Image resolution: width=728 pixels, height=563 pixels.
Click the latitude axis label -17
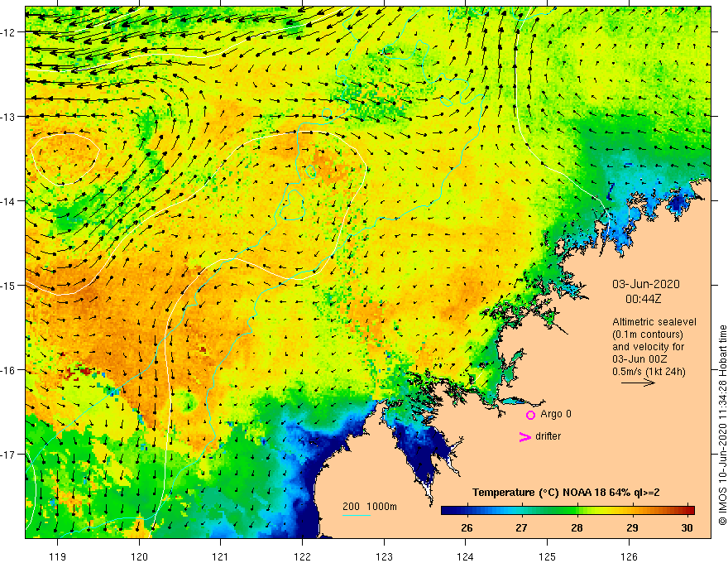tap(8, 455)
